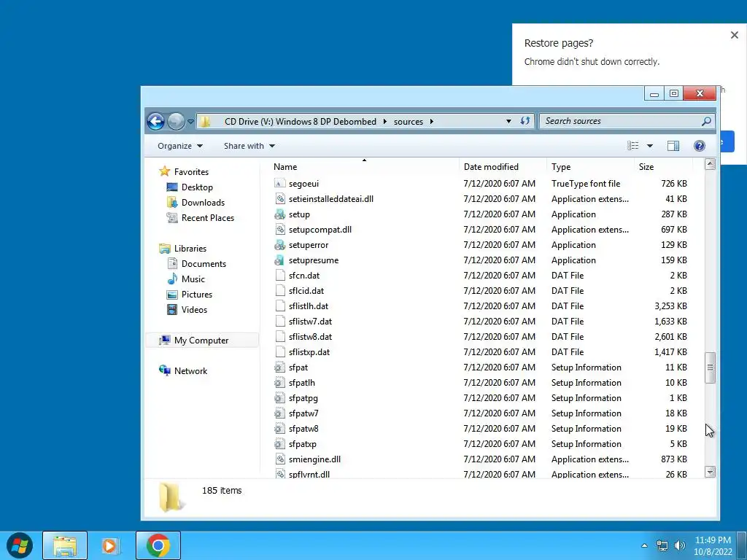
Task: Select Favorites in navigation pane
Action: [191, 172]
